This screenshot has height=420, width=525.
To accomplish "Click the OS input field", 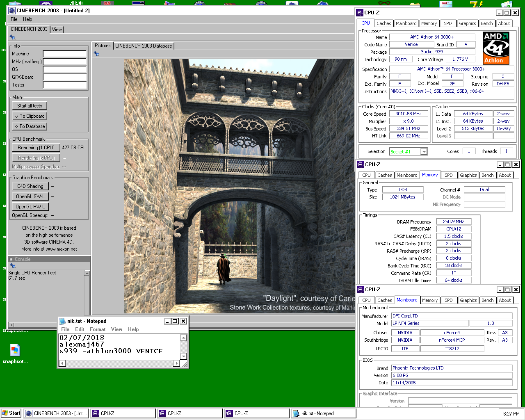I will [x=65, y=69].
